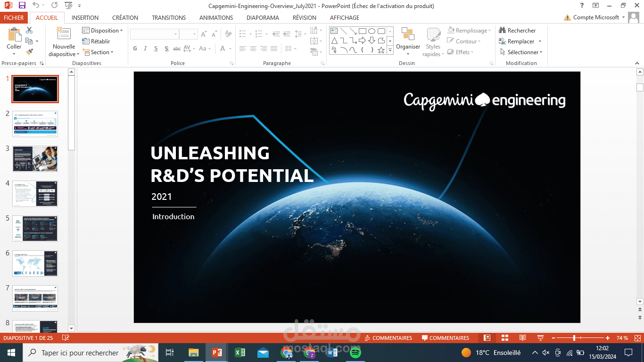This screenshot has height=362, width=644.
Task: Switch to the TRANSITIONS tab
Action: click(169, 18)
